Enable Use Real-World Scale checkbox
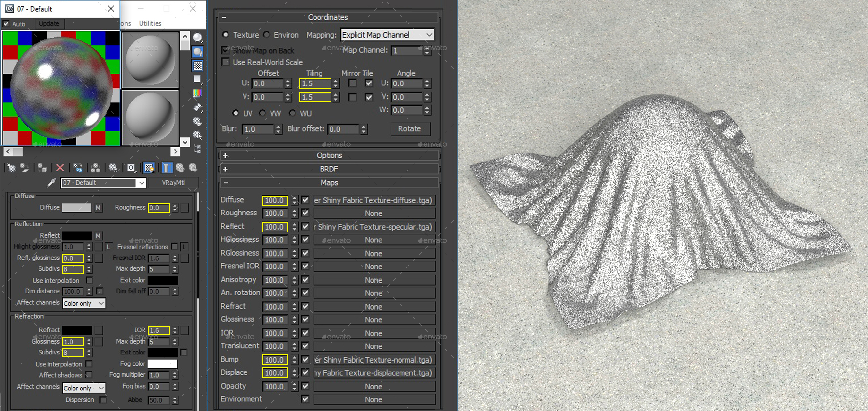868x411 pixels. point(226,62)
